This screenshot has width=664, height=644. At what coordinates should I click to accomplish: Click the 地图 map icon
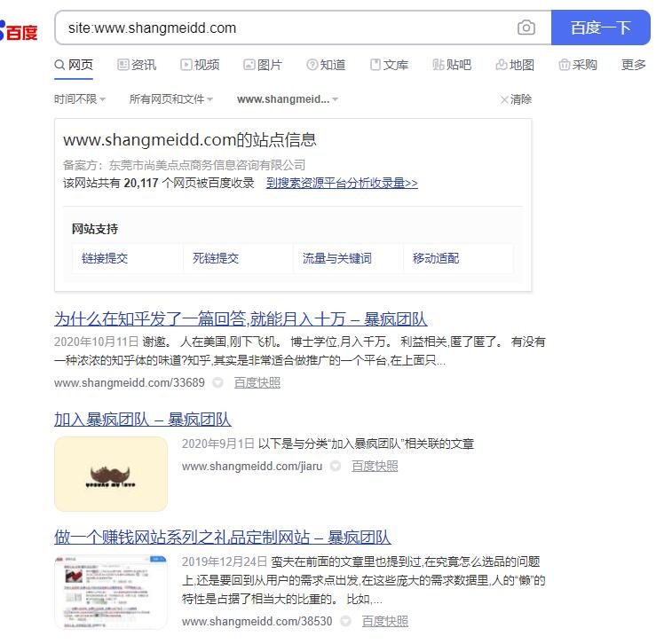[502, 65]
